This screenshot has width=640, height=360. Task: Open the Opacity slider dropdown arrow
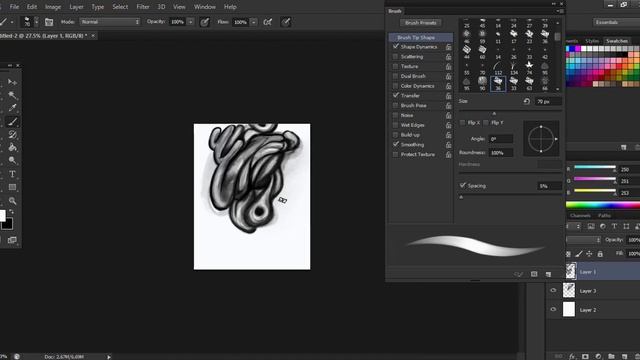[x=191, y=22]
